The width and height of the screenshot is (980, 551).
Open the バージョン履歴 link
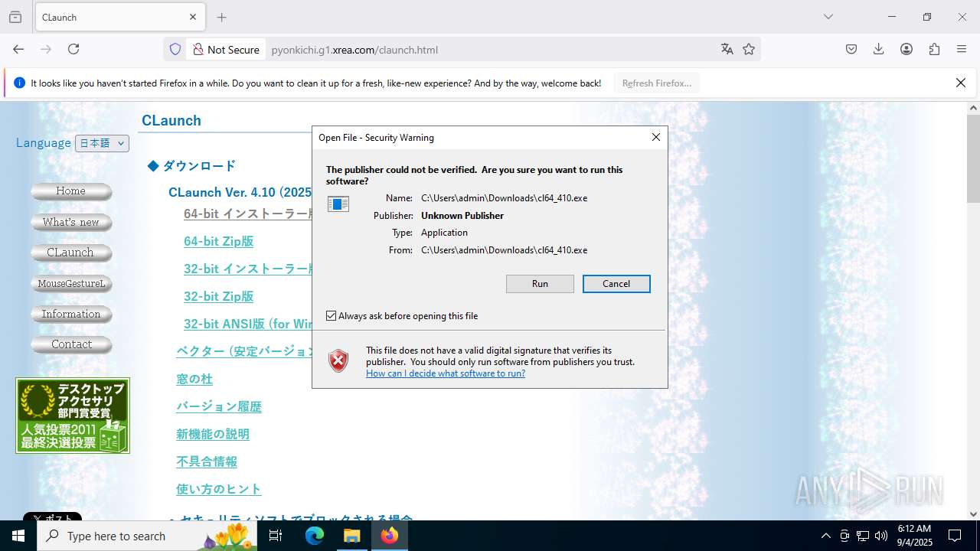(219, 406)
